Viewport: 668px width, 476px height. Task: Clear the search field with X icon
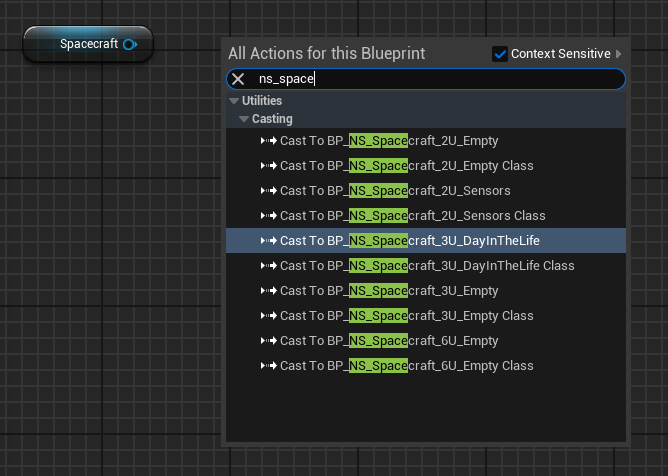click(x=238, y=79)
